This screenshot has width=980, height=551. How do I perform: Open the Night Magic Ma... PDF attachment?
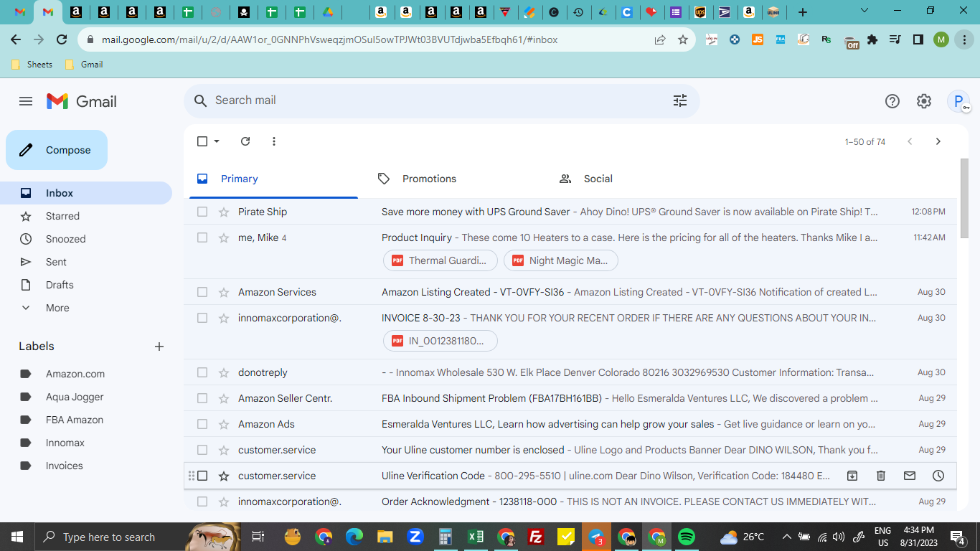[x=561, y=260]
